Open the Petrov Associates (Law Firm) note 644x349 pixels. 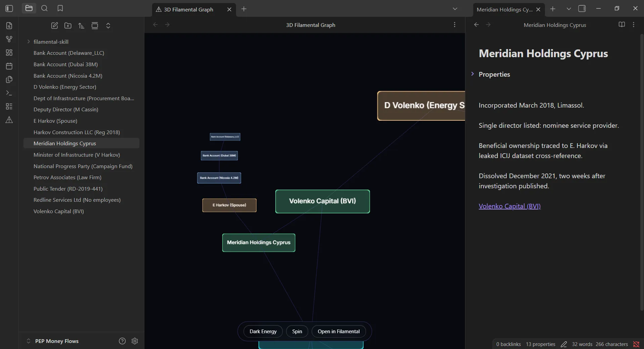81,177
